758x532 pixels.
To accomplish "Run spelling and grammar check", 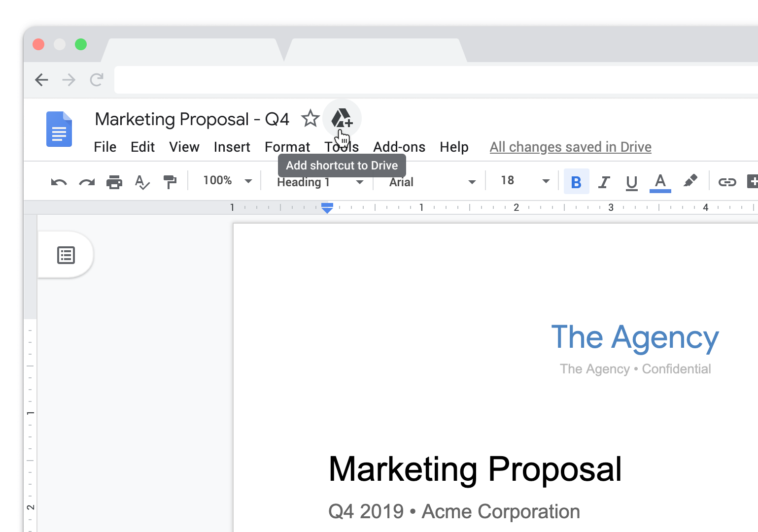I will tap(142, 181).
